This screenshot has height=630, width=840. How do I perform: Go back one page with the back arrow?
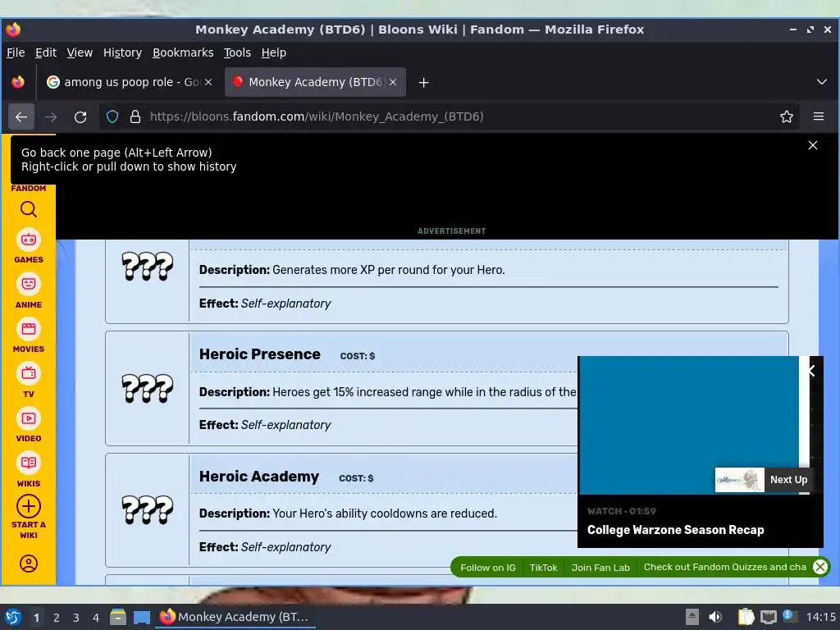click(x=21, y=116)
